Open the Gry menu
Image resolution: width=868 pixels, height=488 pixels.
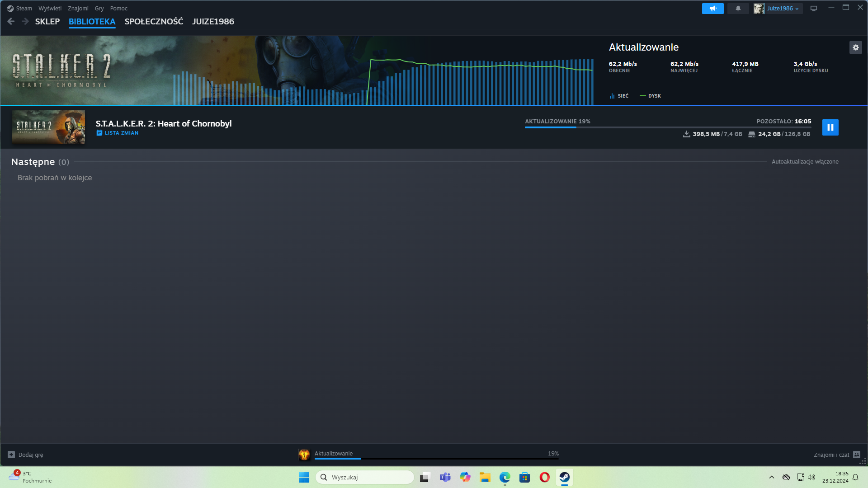[x=99, y=9]
